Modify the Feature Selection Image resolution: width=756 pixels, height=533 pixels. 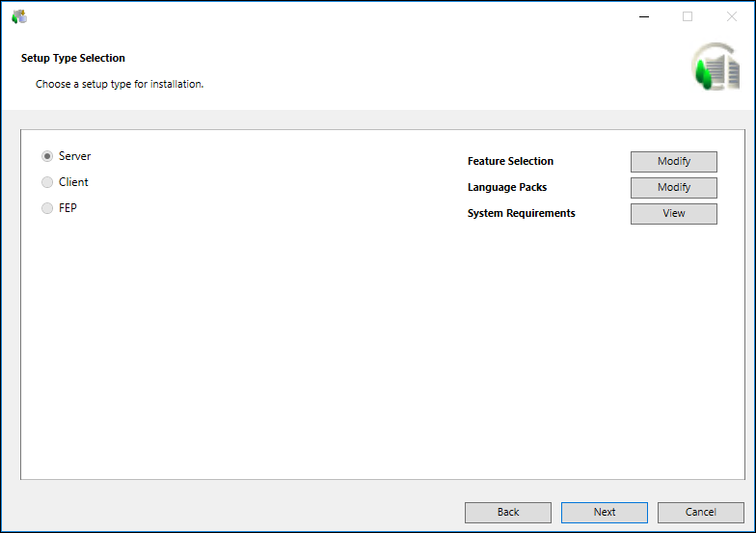click(x=673, y=162)
